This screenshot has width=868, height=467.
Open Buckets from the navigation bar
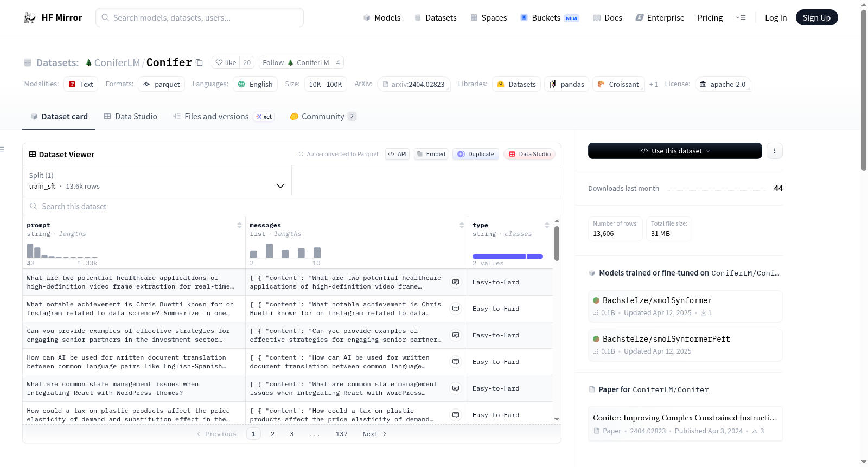pyautogui.click(x=550, y=18)
